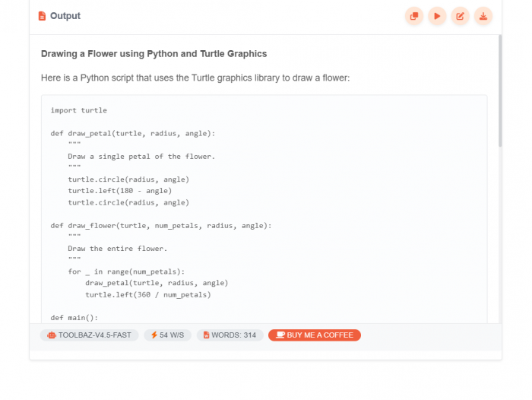Click the 'Drawing a Flower' heading

(x=154, y=54)
